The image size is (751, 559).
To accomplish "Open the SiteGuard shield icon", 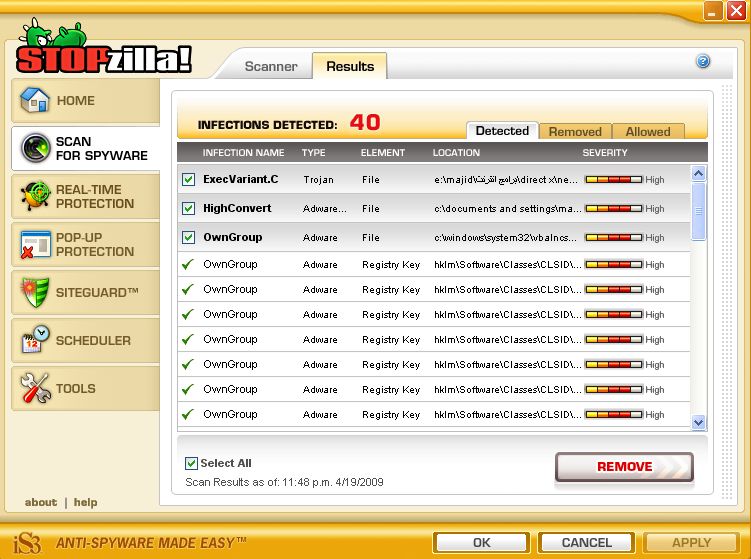I will point(35,292).
